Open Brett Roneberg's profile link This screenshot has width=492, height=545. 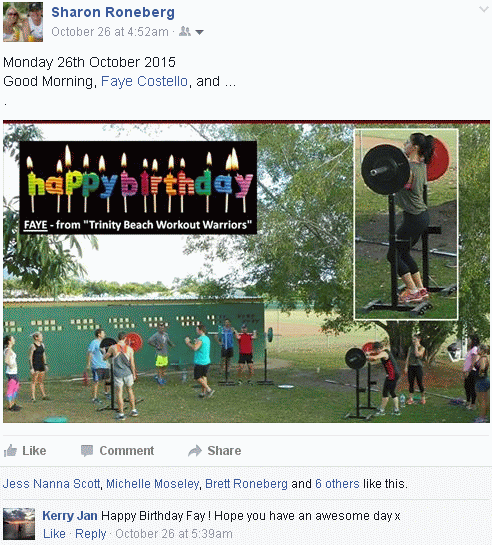pyautogui.click(x=246, y=484)
